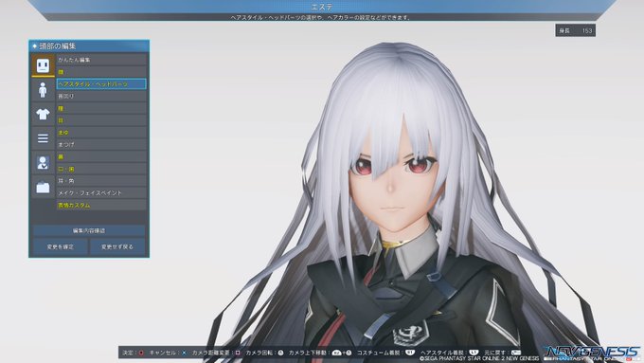Select 表情カスタム menu entry
The width and height of the screenshot is (644, 363).
click(101, 205)
